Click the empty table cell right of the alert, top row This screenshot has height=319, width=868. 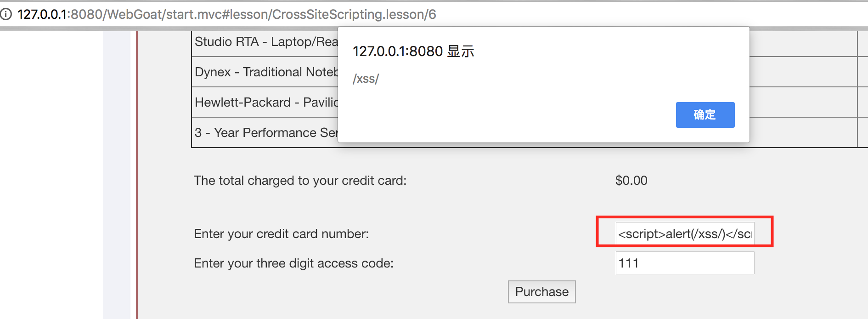[x=803, y=44]
